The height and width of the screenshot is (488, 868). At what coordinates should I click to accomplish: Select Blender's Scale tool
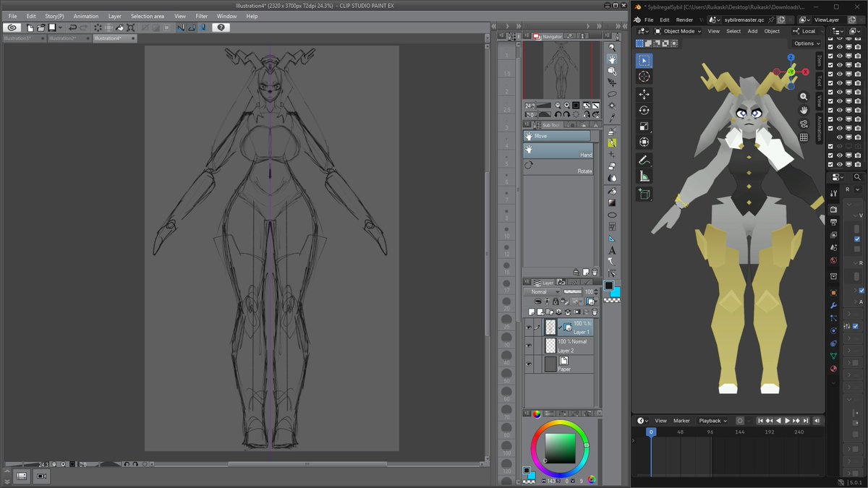644,127
